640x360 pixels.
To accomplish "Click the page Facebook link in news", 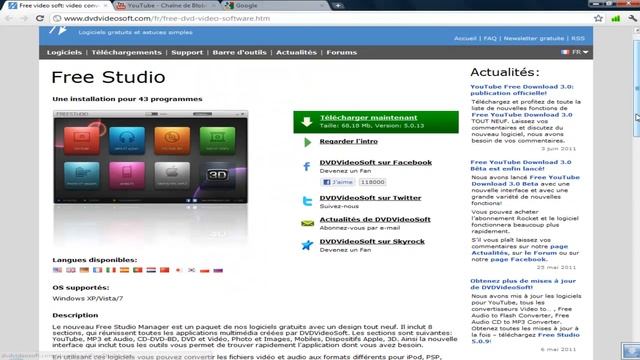I will 518,260.
